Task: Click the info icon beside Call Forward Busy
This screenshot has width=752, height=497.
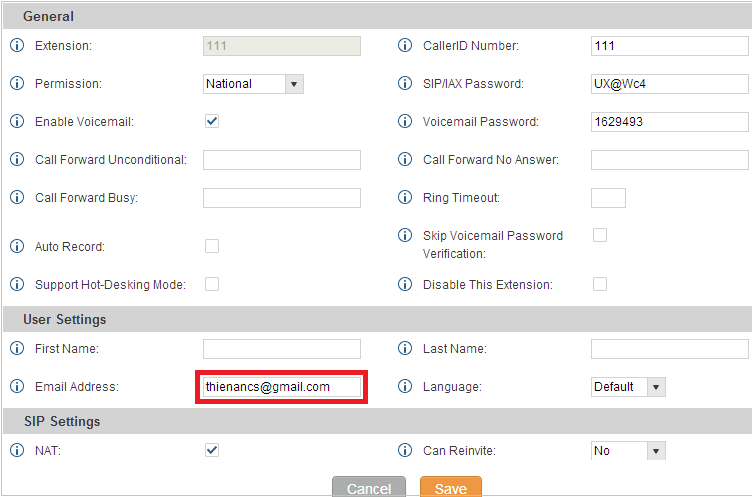Action: 17,197
